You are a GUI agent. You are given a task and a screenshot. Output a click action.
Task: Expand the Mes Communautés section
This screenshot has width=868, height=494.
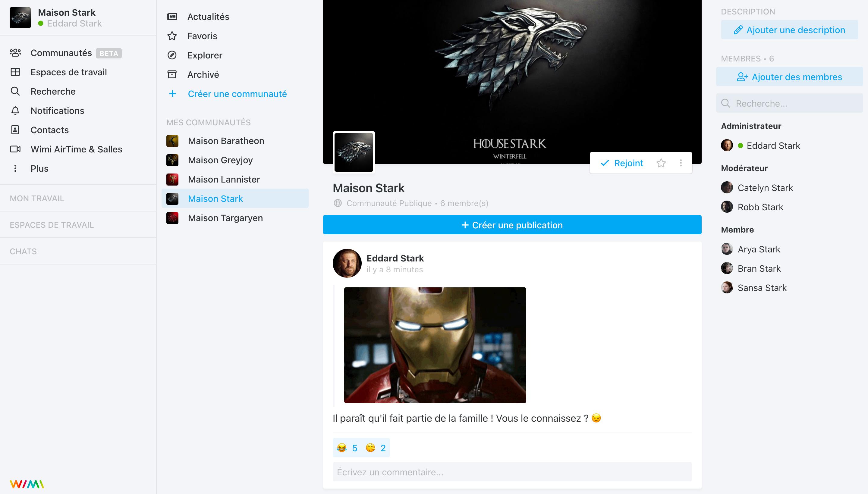coord(208,123)
